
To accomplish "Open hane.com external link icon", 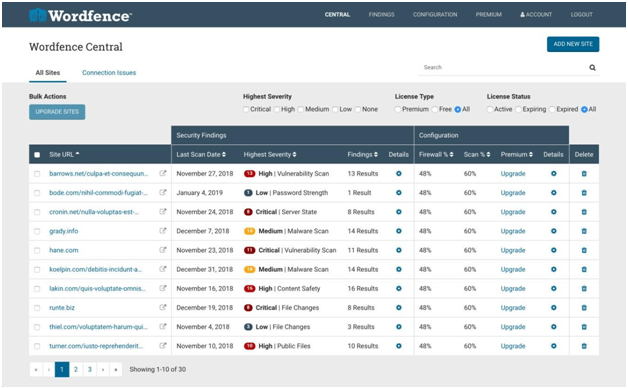I will 163,250.
